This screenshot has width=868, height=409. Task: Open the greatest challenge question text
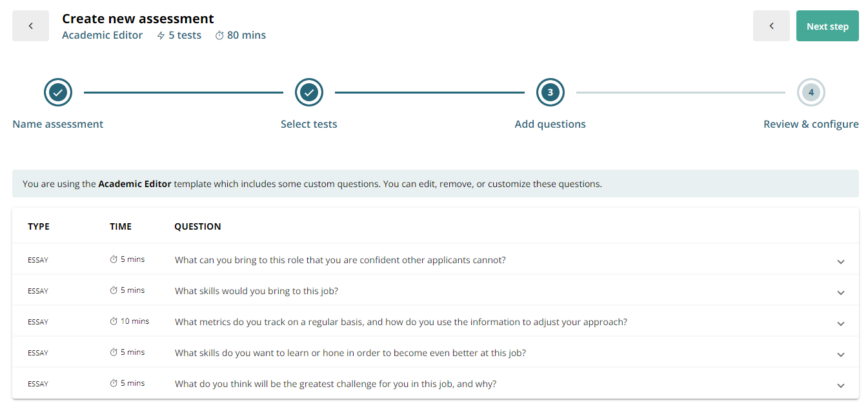pyautogui.click(x=336, y=384)
